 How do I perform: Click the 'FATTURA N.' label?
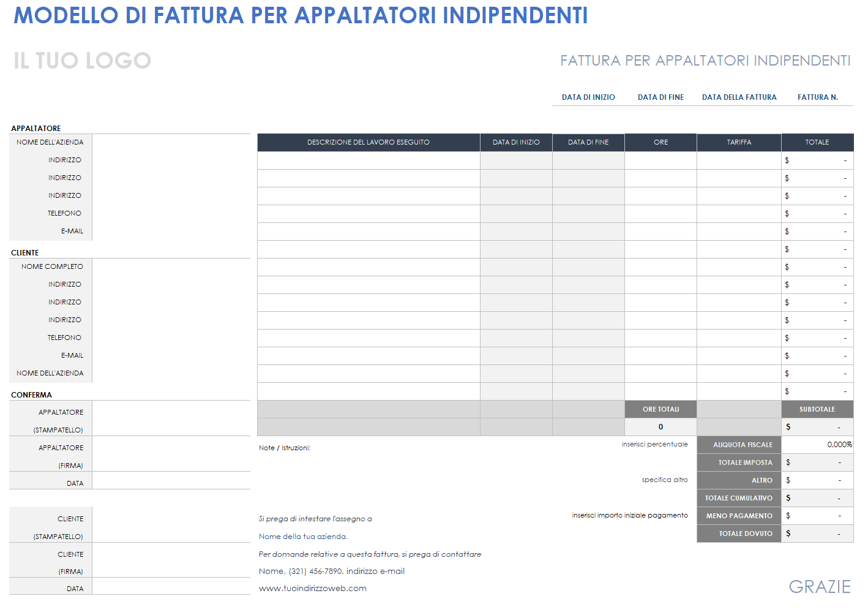(x=817, y=97)
